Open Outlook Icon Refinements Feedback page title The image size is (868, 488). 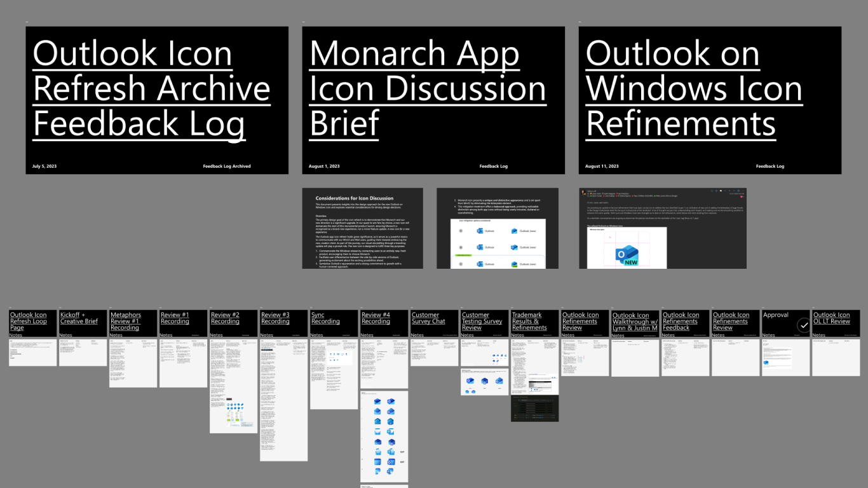[681, 321]
